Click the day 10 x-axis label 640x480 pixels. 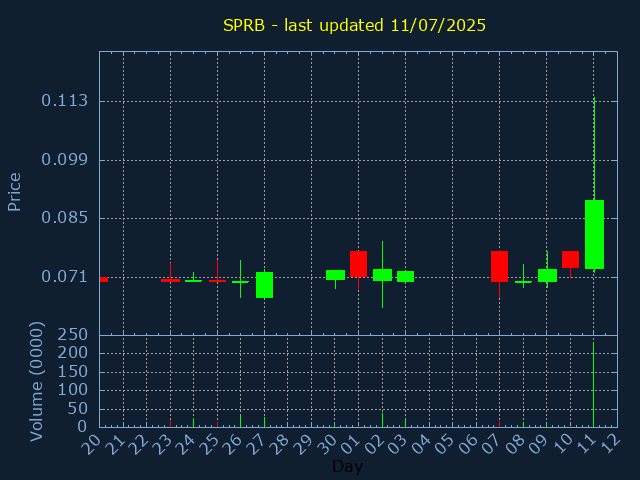pos(561,444)
